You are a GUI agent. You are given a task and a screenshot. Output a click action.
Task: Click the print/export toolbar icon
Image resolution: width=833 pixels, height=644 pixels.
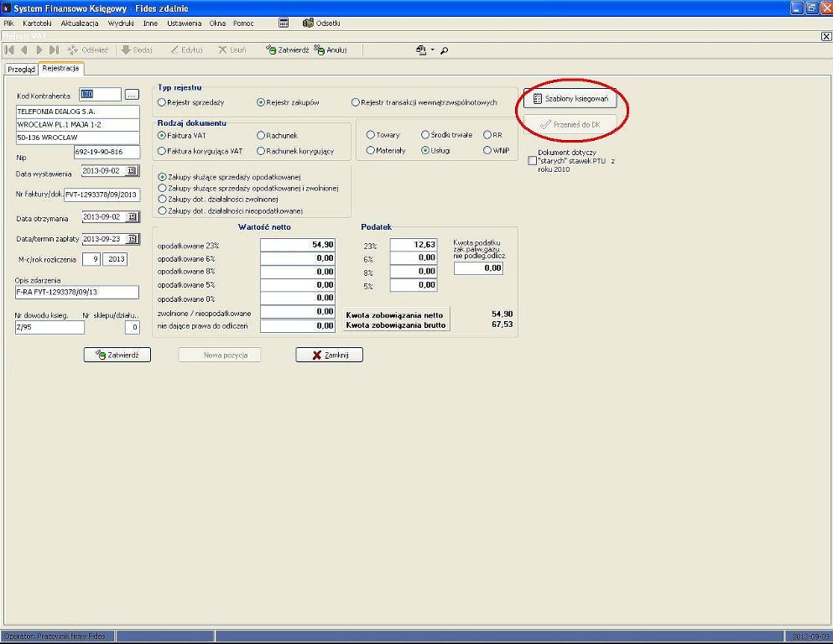click(x=421, y=50)
